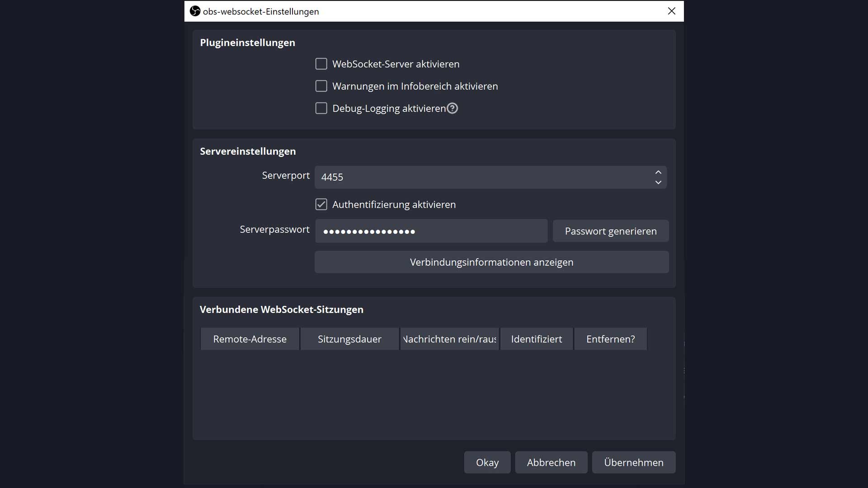Enable the WebSocket-Server aktivieren checkbox
The width and height of the screenshot is (868, 488).
click(321, 64)
